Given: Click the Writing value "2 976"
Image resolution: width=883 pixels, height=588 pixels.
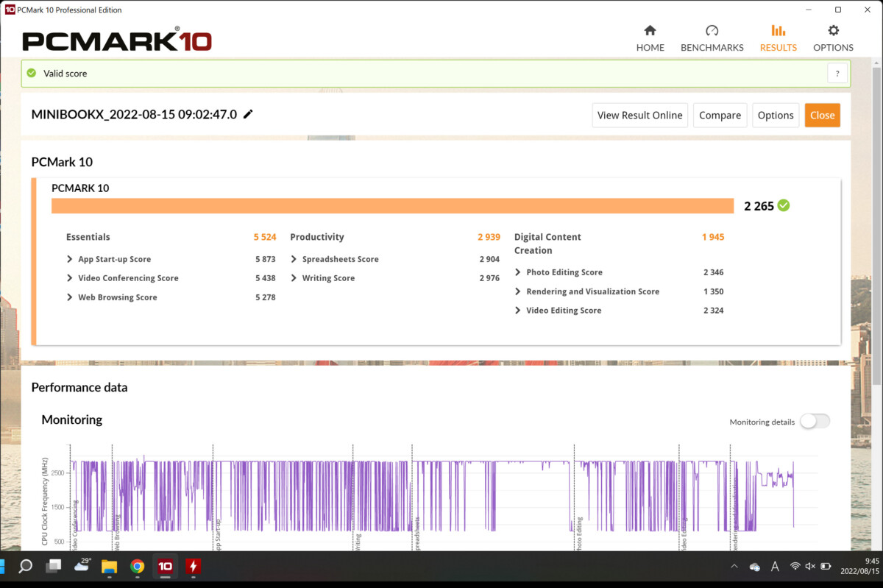Looking at the screenshot, I should click(489, 278).
